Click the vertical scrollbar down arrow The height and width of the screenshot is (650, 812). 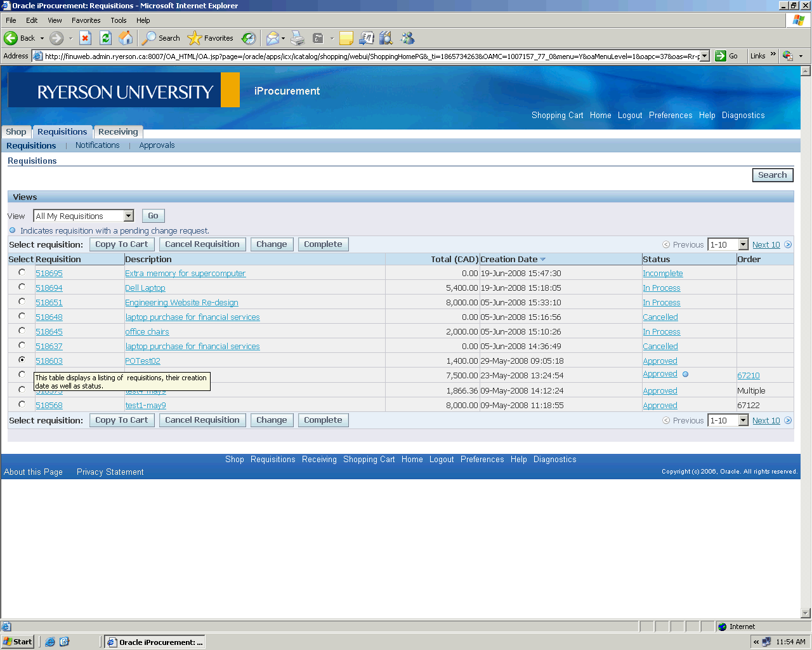(806, 613)
